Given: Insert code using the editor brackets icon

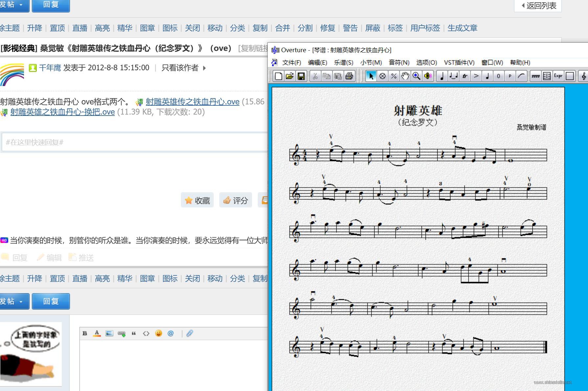Looking at the screenshot, I should pyautogui.click(x=146, y=333).
